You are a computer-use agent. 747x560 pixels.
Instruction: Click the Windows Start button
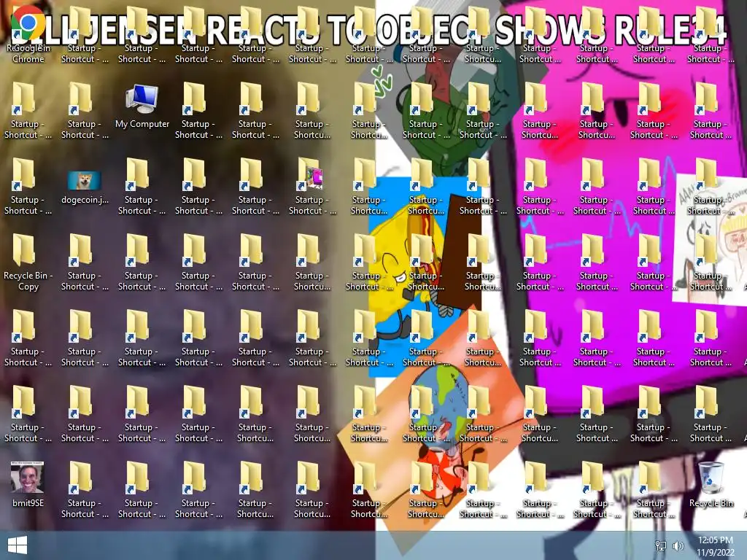click(x=18, y=545)
